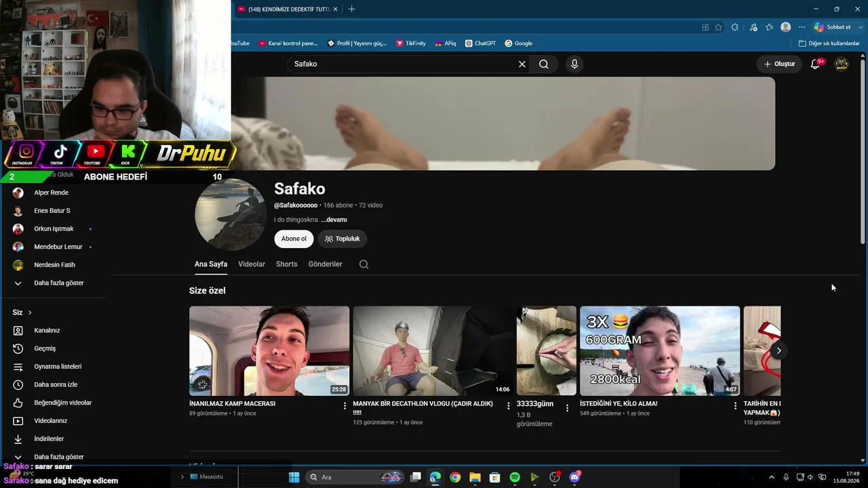Clear the YouTube search box text
The image size is (868, 488).
tap(522, 64)
